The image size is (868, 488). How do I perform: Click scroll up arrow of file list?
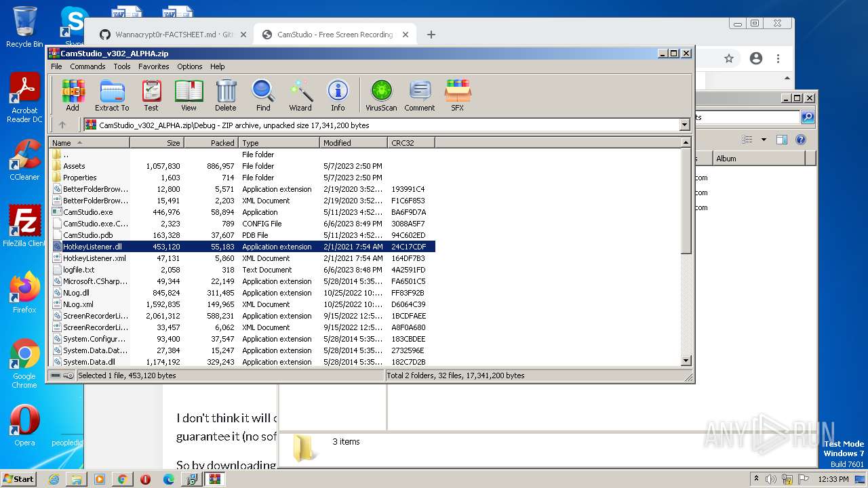pos(686,143)
